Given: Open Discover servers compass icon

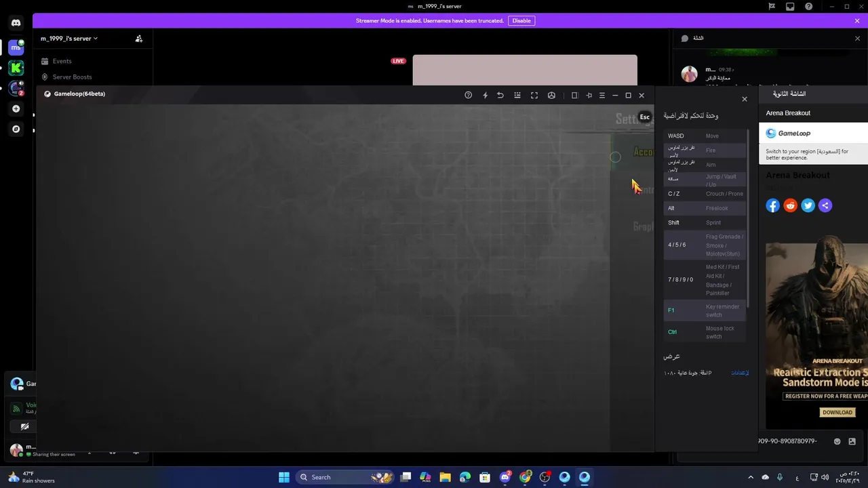Looking at the screenshot, I should 16,129.
